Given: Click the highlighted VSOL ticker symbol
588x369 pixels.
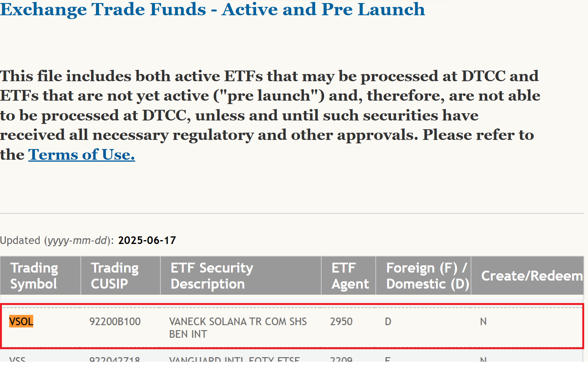Looking at the screenshot, I should 21,321.
